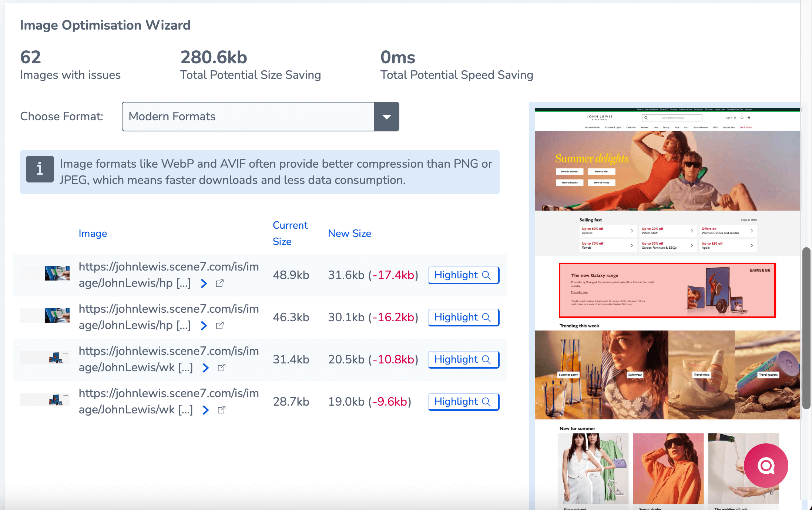Open the Choose Format dropdown arrow

[x=386, y=117]
